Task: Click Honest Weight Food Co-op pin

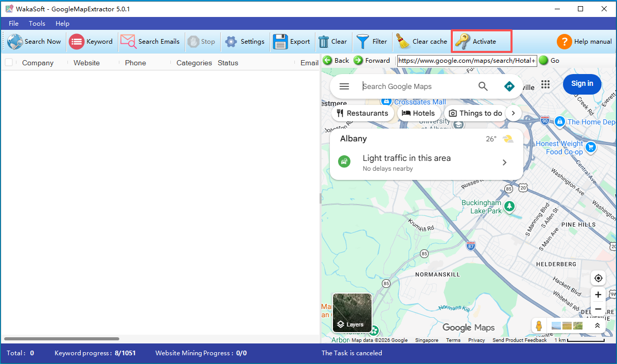Action: click(x=591, y=148)
